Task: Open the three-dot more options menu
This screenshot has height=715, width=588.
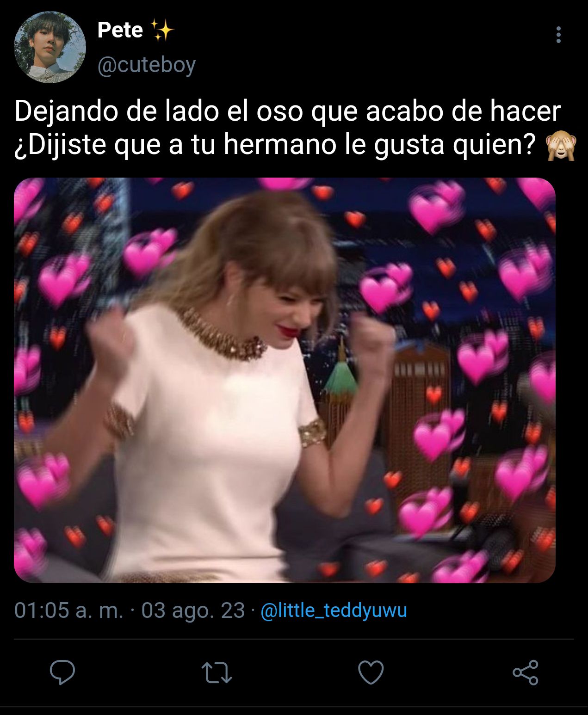Action: coord(558,35)
